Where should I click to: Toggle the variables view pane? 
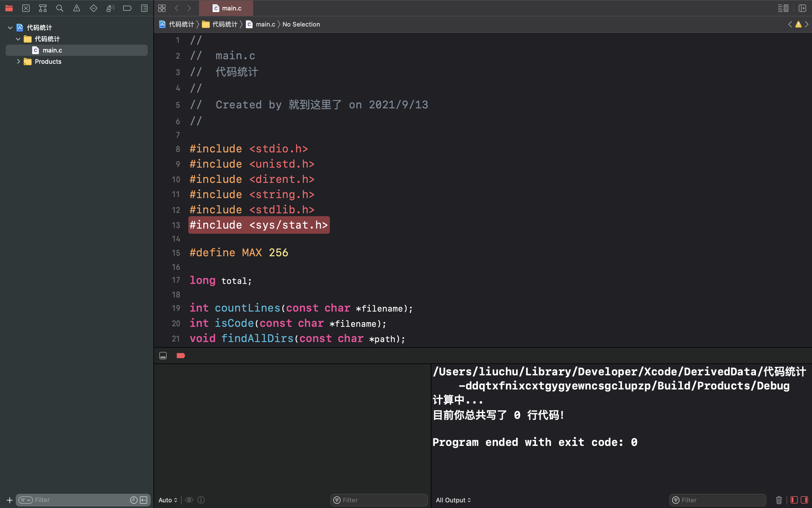(794, 500)
